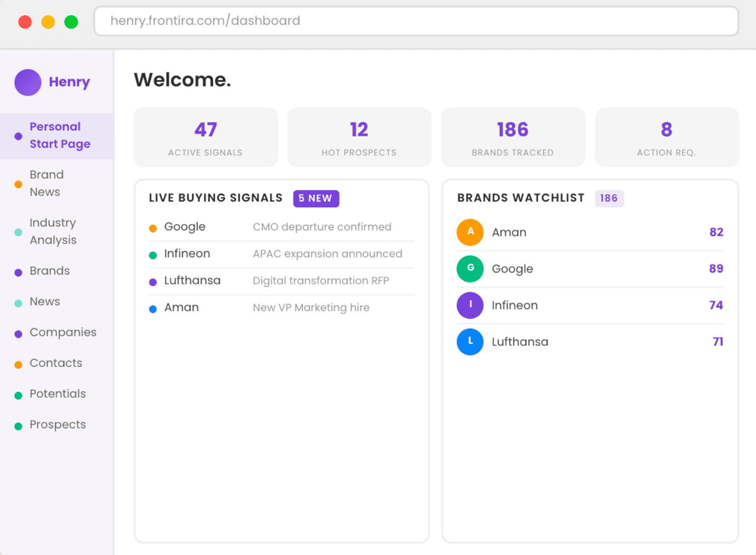This screenshot has width=756, height=555.
Task: Click the Aman score link showing 82
Action: (717, 232)
